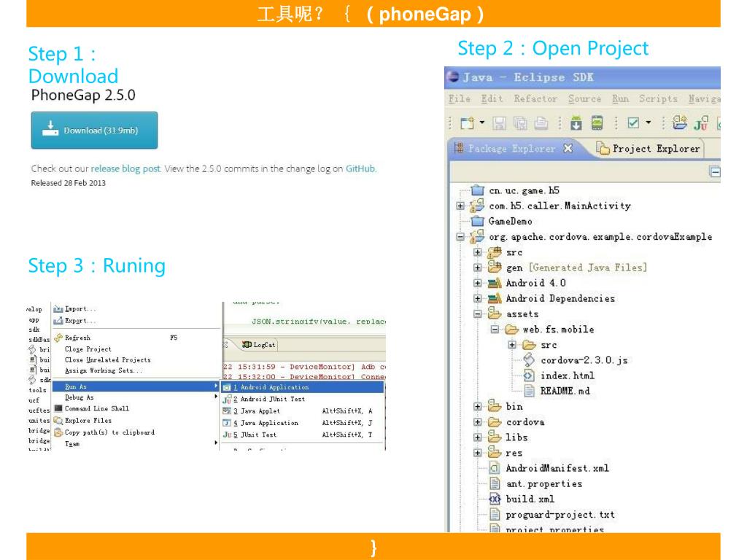Expand the res folder
747x560 pixels.
[477, 453]
